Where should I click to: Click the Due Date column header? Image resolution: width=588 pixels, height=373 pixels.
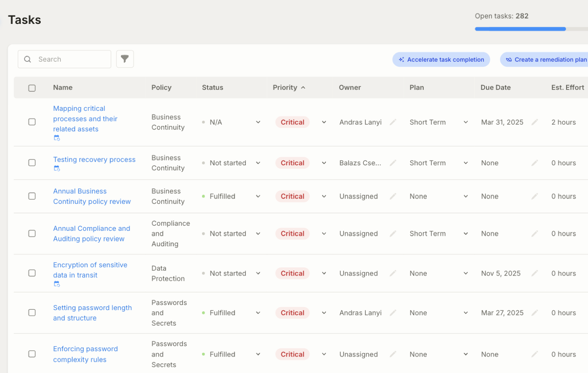[496, 87]
